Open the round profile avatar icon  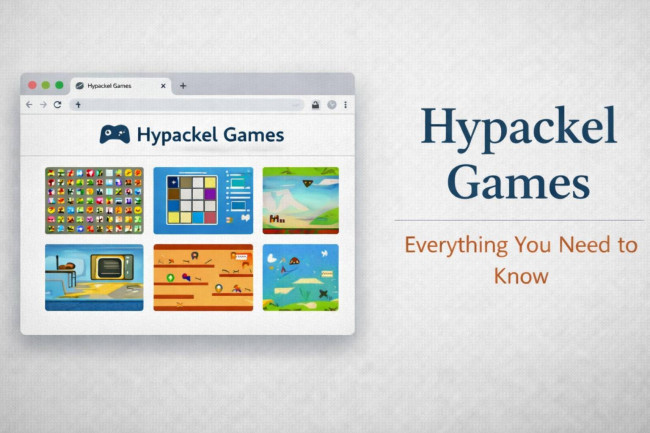(x=331, y=104)
